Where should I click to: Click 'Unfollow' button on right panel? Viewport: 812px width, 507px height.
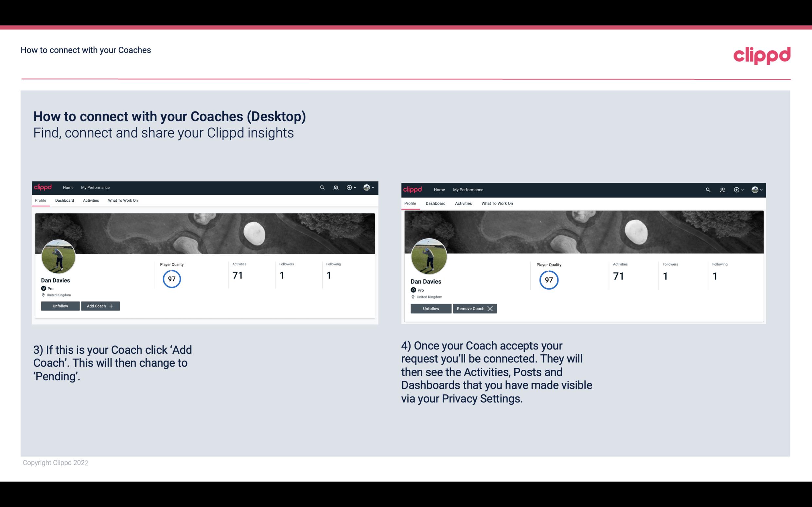point(431,308)
